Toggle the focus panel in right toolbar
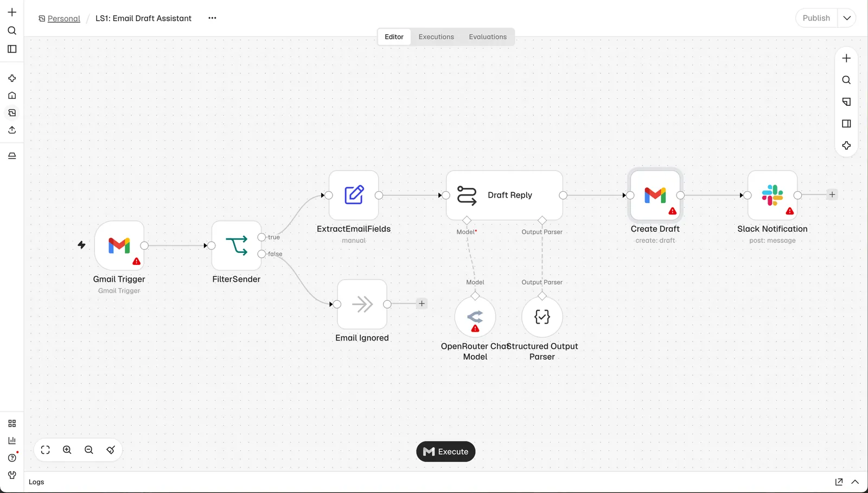 click(x=846, y=124)
